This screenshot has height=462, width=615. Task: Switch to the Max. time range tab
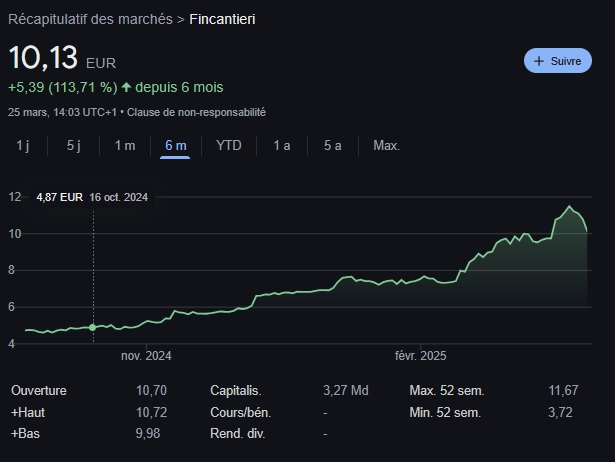pyautogui.click(x=386, y=145)
